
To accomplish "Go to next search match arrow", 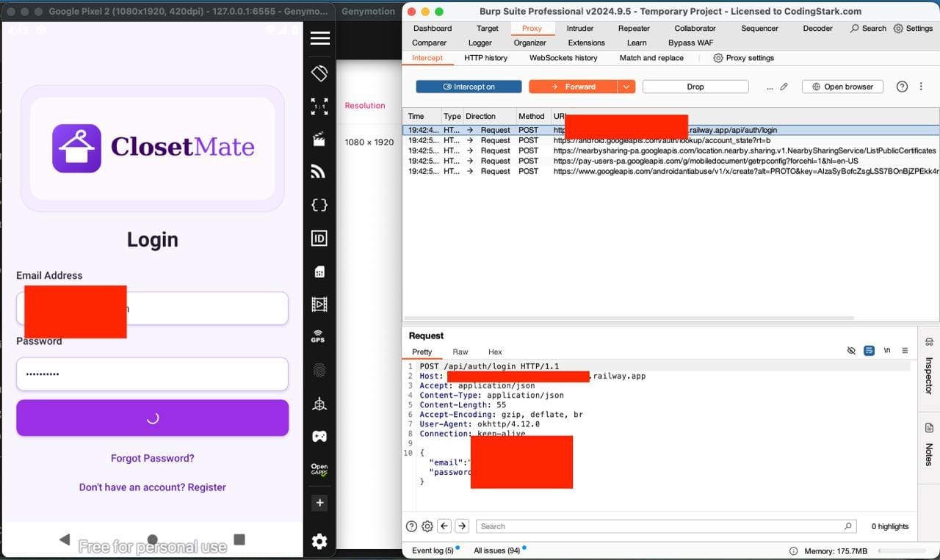I will click(462, 526).
